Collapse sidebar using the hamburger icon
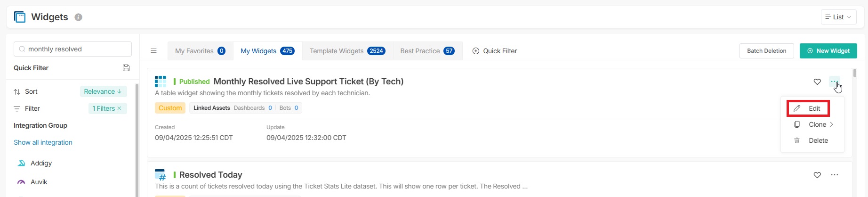The width and height of the screenshot is (868, 197). 153,51
